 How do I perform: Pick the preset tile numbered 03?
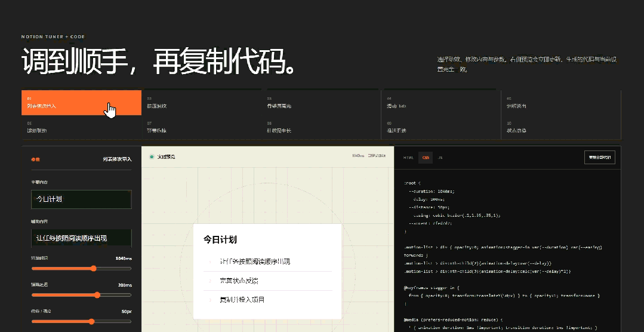(322, 103)
